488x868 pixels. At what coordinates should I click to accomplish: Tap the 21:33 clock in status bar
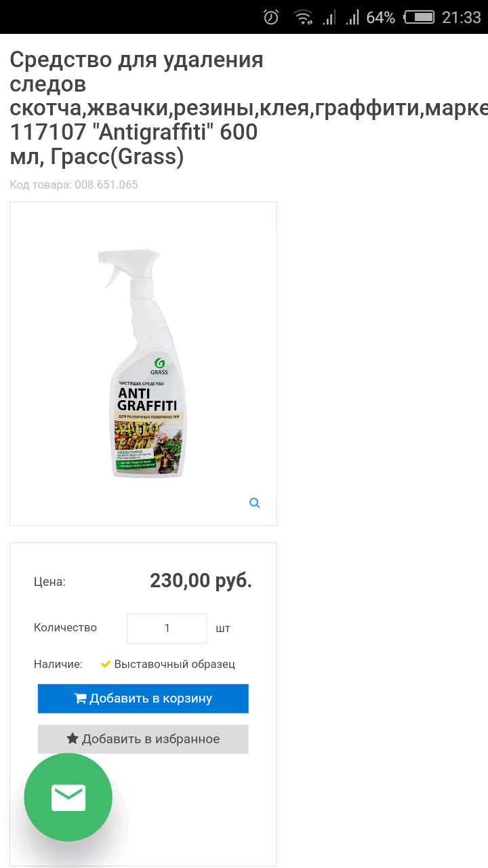(x=462, y=18)
